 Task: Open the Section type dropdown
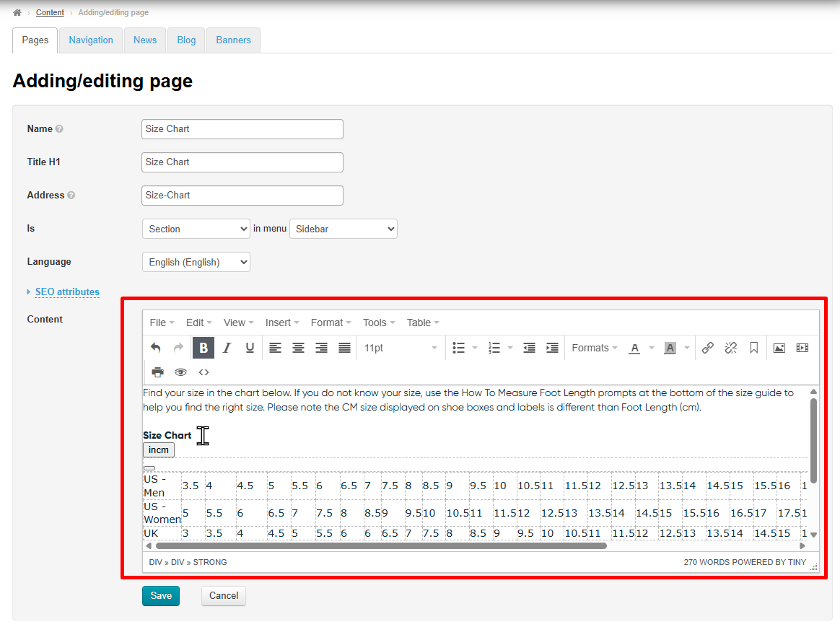[196, 229]
